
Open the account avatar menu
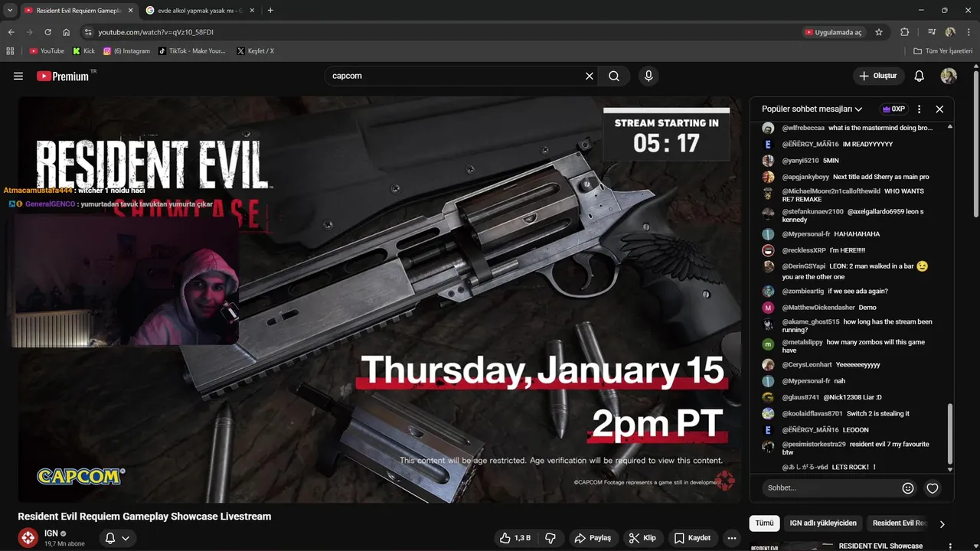pyautogui.click(x=949, y=76)
